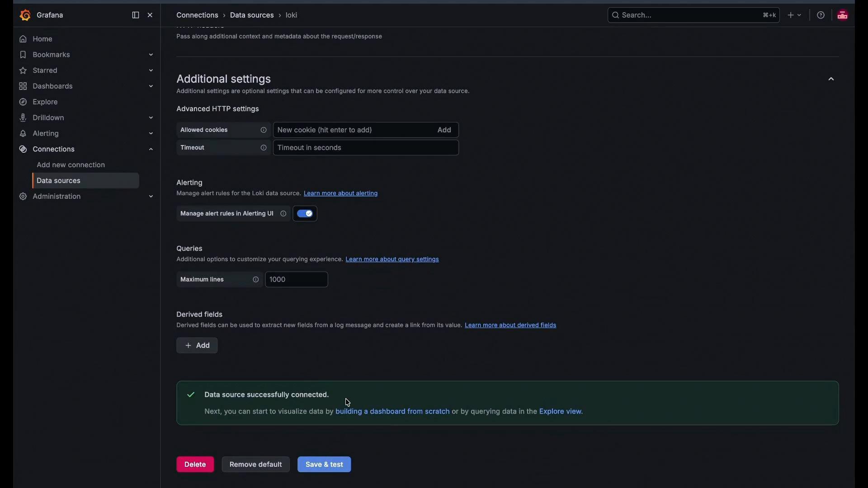The height and width of the screenshot is (488, 868).
Task: Open Learn more about derived fields link
Action: pos(510,326)
